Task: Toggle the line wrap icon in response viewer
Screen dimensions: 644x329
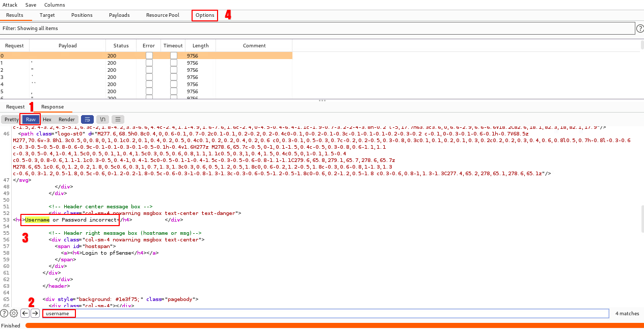Action: 87,119
